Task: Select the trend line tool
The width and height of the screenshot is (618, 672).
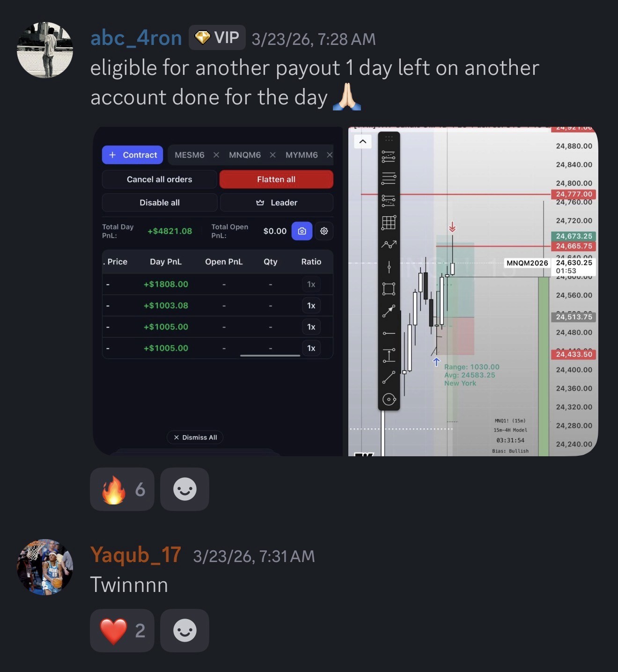Action: (389, 377)
